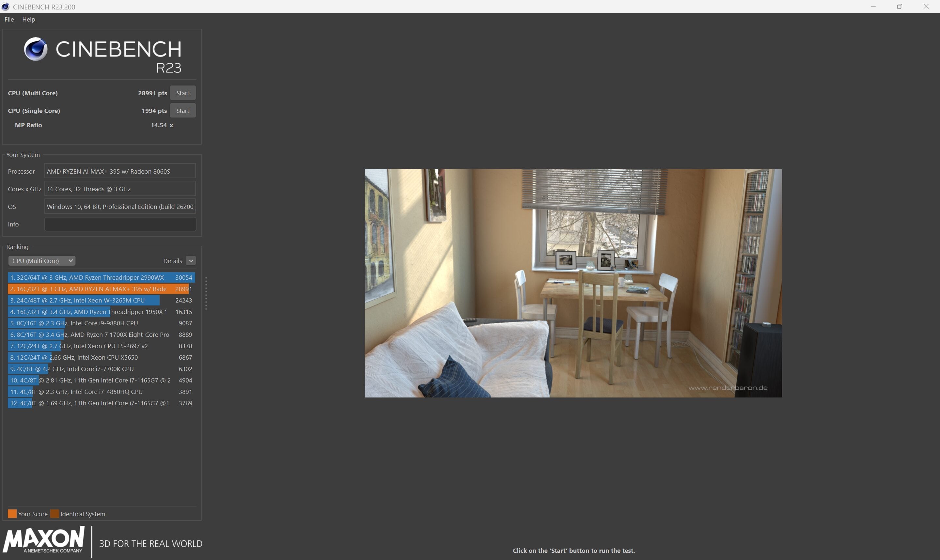Select the Intel Xeon W-3265M ranking row
940x560 pixels.
coord(101,300)
